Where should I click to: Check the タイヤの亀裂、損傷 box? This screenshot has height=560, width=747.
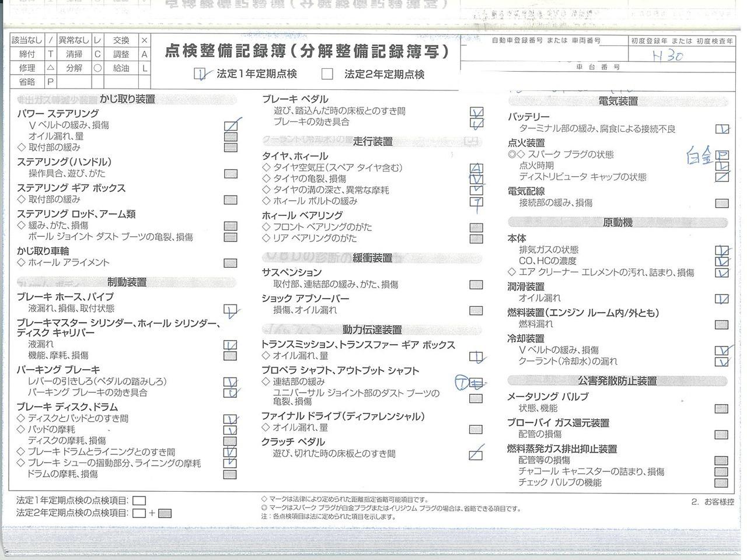pyautogui.click(x=476, y=179)
